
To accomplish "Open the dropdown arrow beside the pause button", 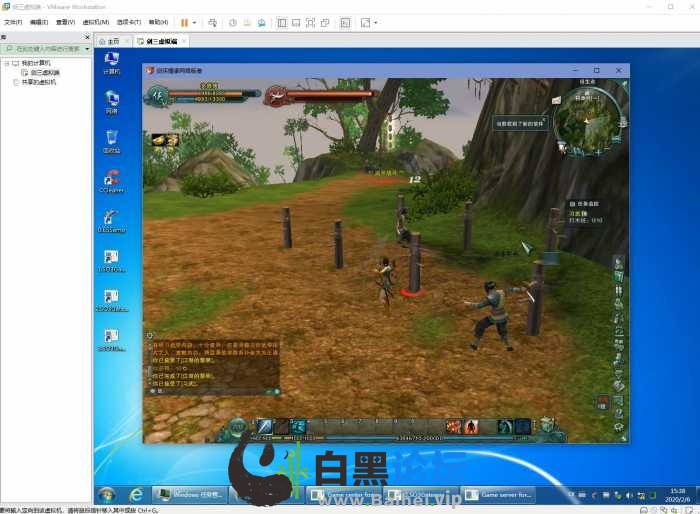I will point(194,22).
